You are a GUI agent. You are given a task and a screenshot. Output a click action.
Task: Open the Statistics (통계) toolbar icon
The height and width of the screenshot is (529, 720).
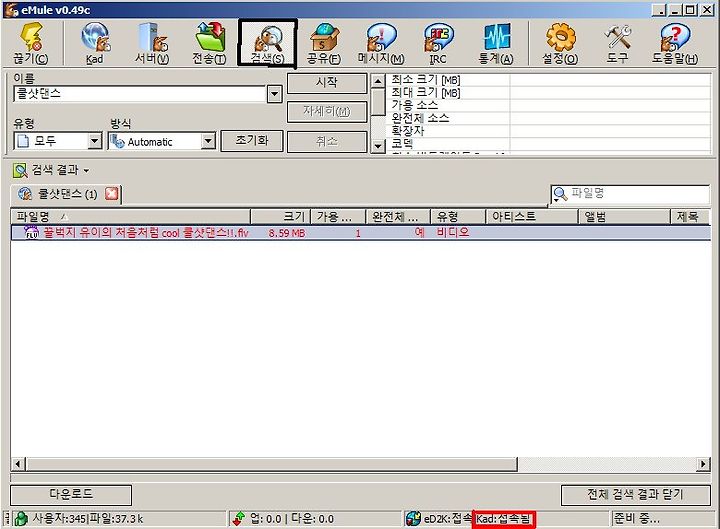496,43
